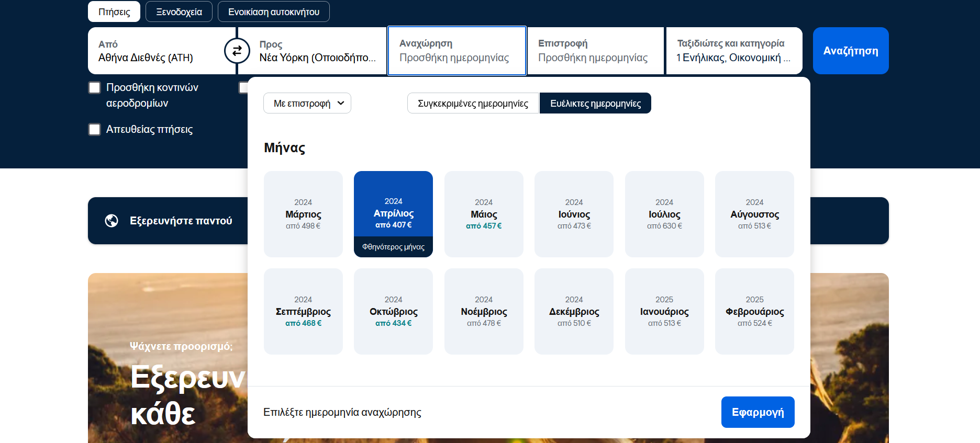Tick the Απευθείας πτήσεις checkbox

[94, 129]
